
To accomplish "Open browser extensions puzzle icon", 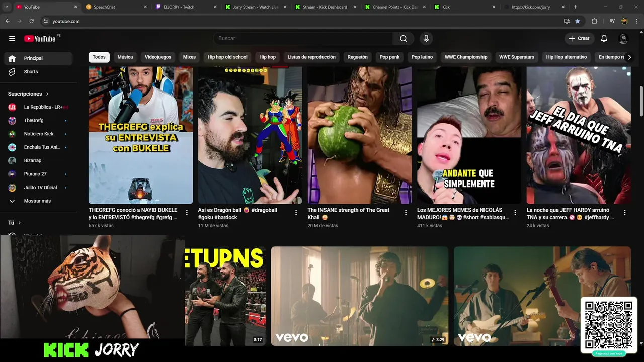I will [x=595, y=21].
